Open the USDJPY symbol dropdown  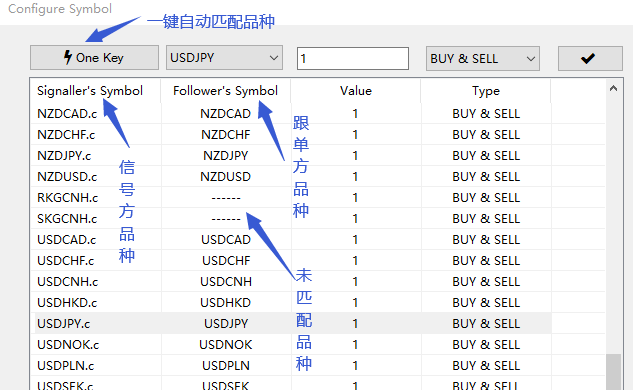coord(224,58)
